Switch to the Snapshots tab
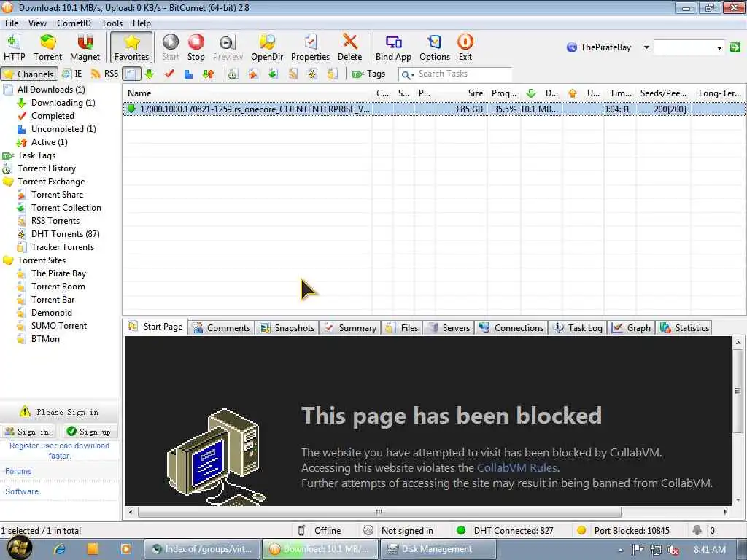Screen dimensions: 747x560 (x=287, y=327)
